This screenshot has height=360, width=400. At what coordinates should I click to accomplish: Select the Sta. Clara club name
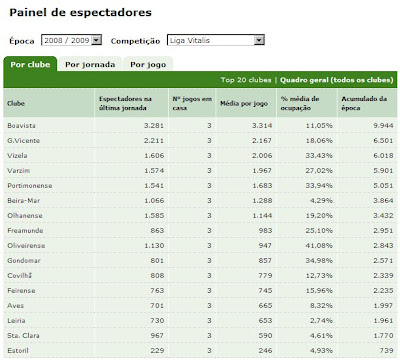23,336
